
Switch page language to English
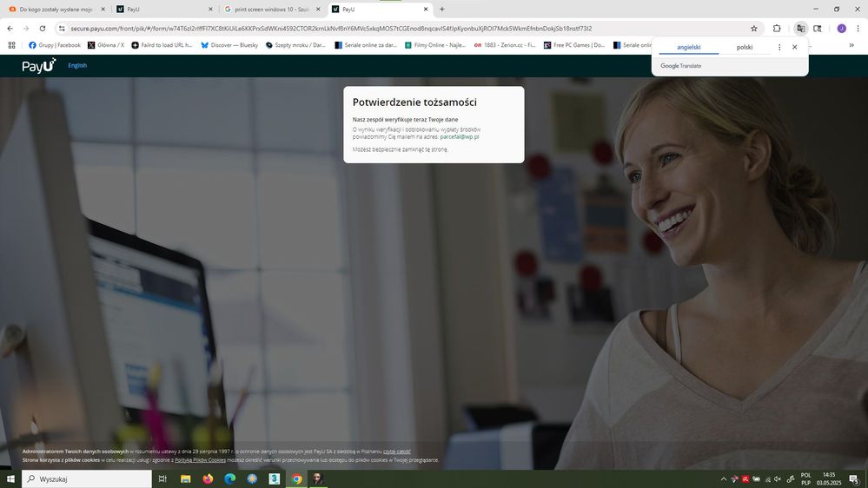tap(77, 66)
